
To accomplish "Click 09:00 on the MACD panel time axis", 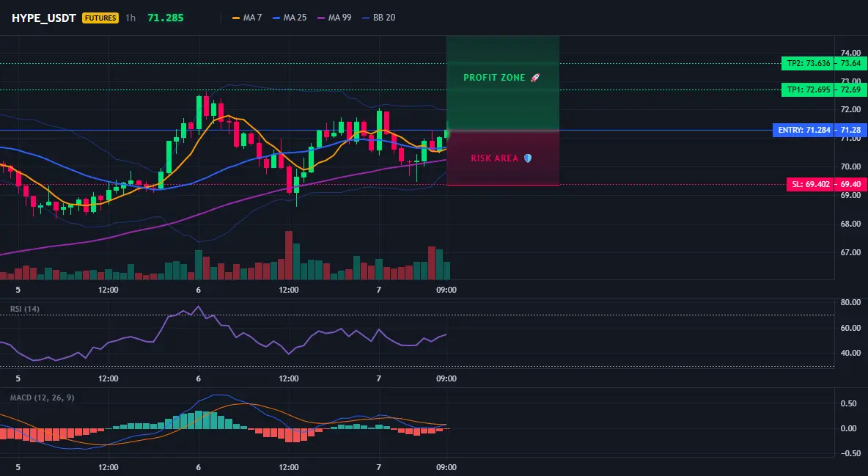I will (446, 467).
